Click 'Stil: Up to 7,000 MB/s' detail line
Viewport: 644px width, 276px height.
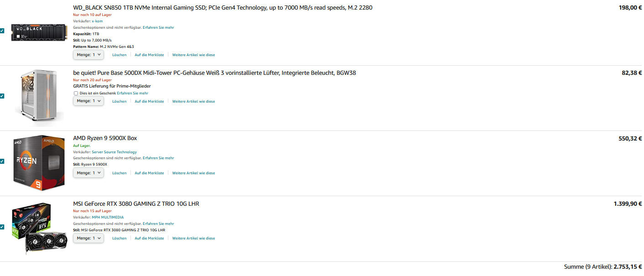(92, 40)
